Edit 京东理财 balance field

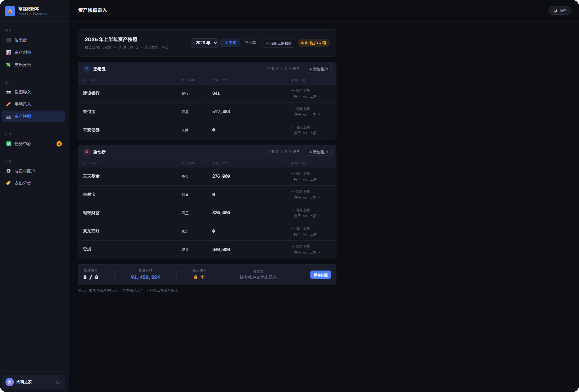point(247,231)
